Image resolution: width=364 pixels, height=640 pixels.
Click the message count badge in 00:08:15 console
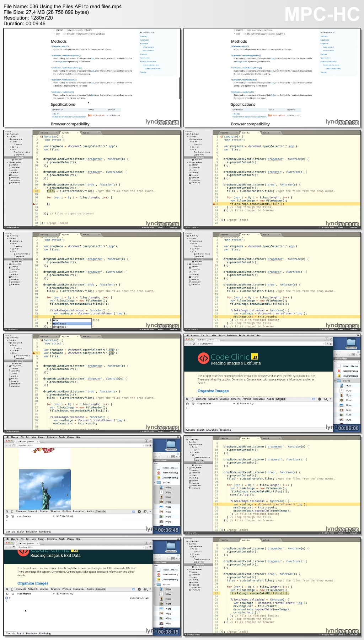tap(7, 598)
